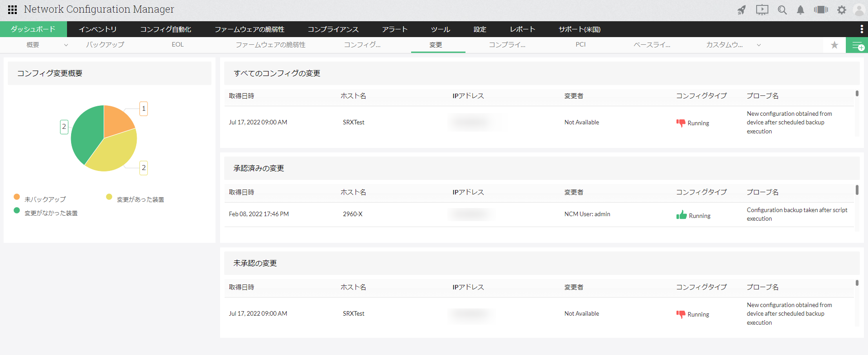Click the settings gear icon

[x=841, y=10]
